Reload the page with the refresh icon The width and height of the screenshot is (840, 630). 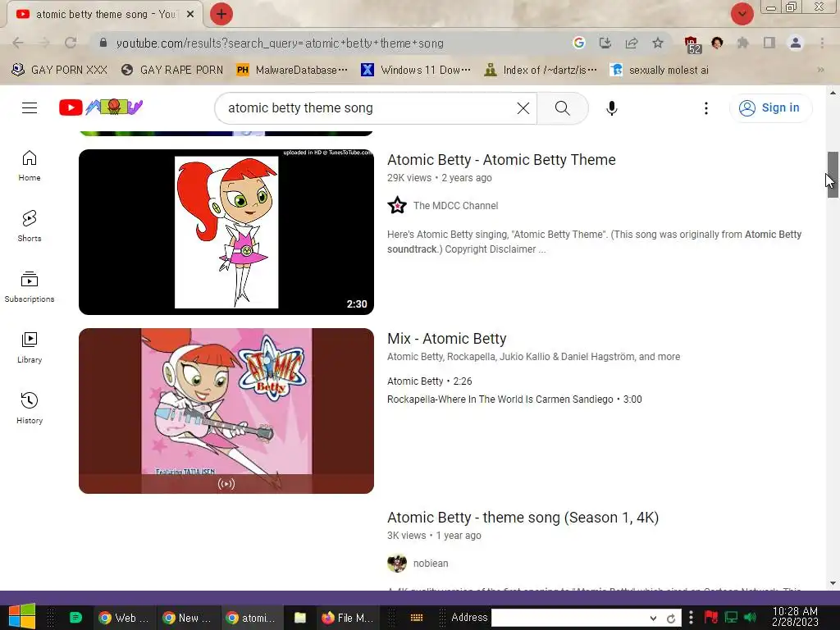click(71, 43)
